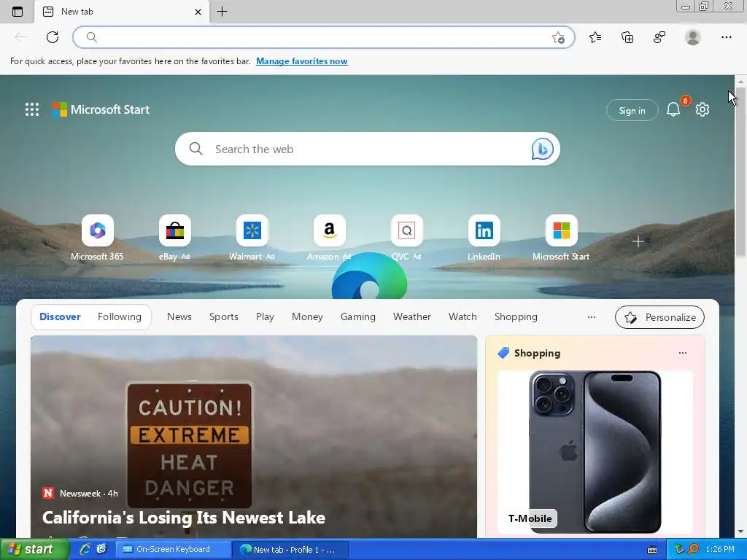Open the profile sharing people icon

[x=659, y=37]
